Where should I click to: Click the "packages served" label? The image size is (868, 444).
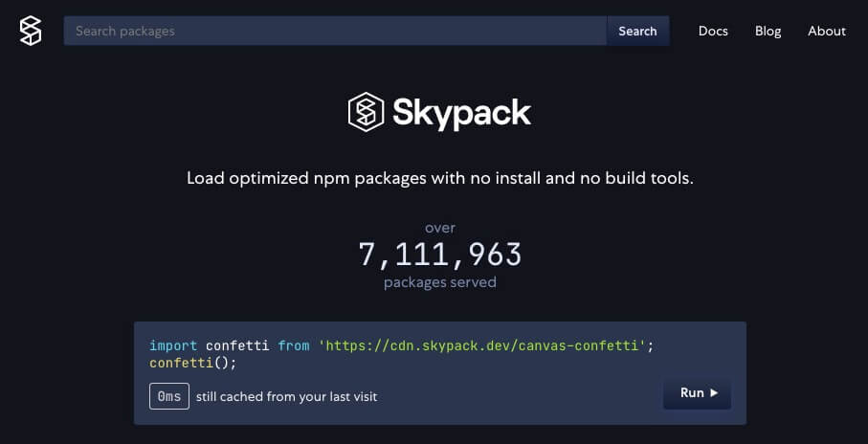coord(440,282)
